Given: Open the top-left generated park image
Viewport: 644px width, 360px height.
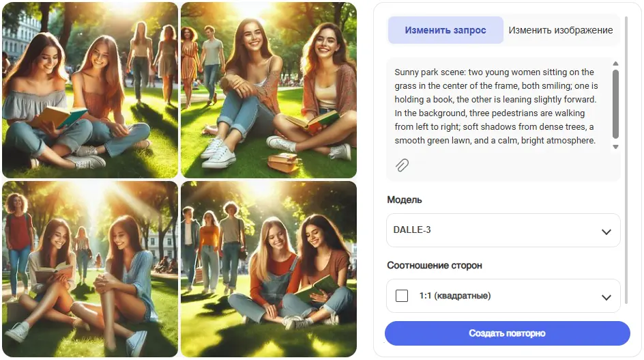Looking at the screenshot, I should pyautogui.click(x=90, y=90).
